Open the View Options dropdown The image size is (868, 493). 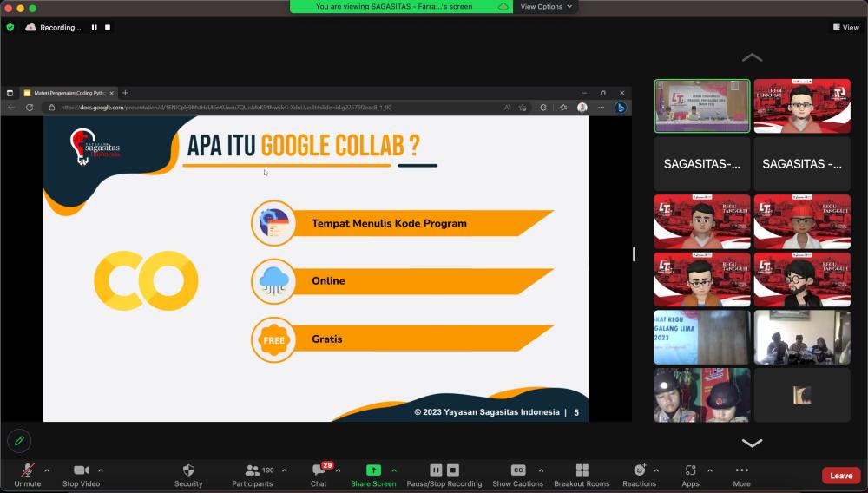point(546,7)
